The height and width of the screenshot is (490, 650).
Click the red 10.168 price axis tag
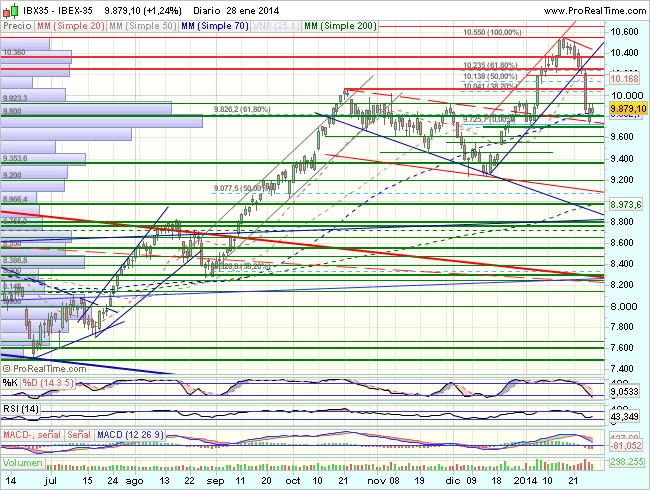625,79
